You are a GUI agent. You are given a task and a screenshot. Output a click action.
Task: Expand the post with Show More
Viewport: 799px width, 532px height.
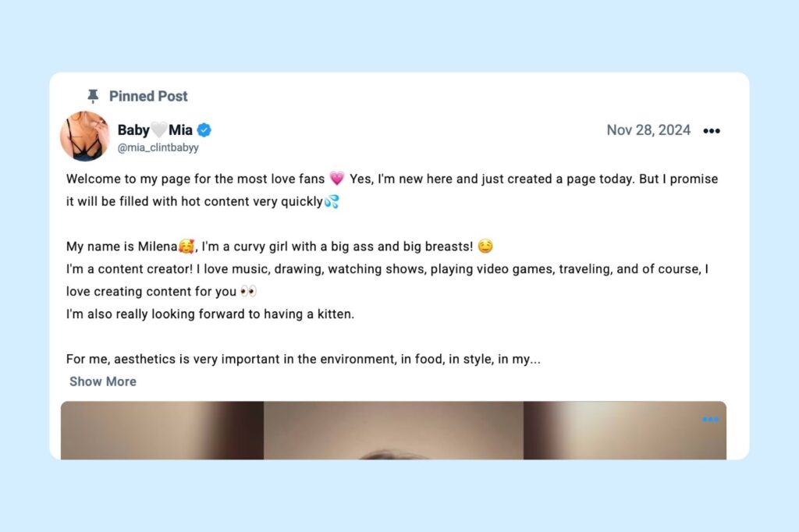pyautogui.click(x=102, y=381)
